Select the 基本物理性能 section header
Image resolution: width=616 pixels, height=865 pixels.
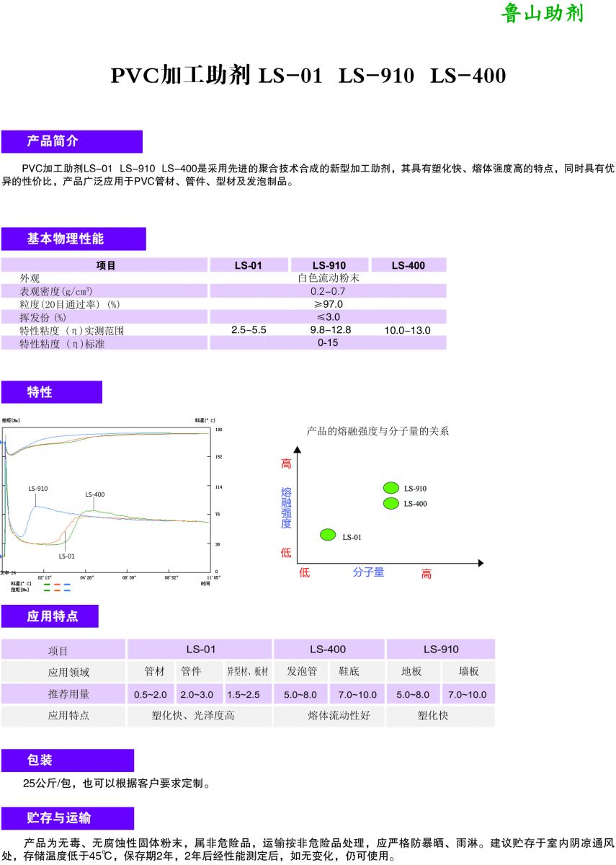point(73,239)
